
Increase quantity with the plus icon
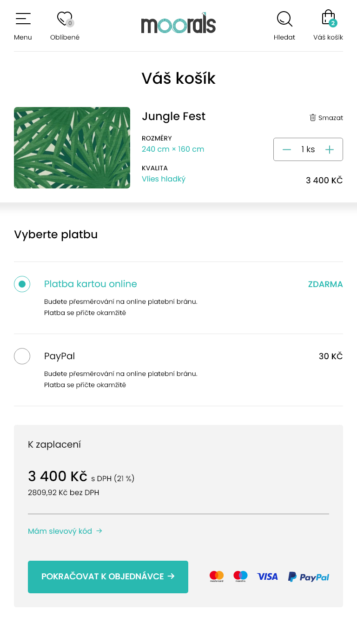(x=330, y=149)
